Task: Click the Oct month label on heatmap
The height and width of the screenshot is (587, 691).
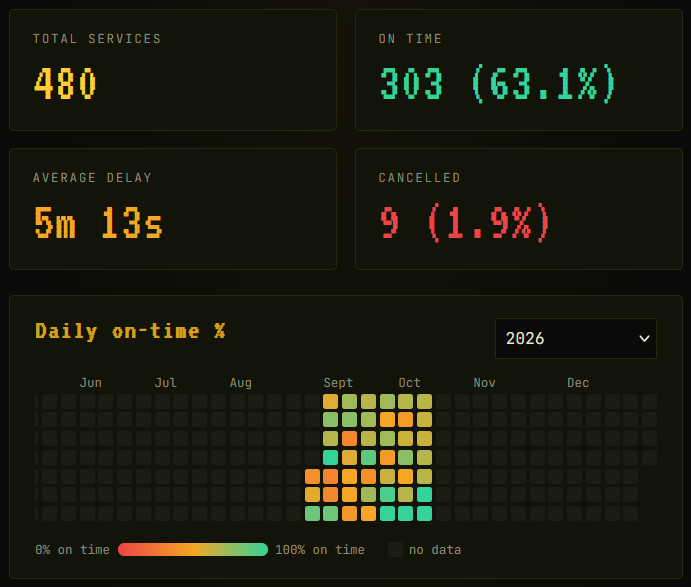Action: pos(409,383)
